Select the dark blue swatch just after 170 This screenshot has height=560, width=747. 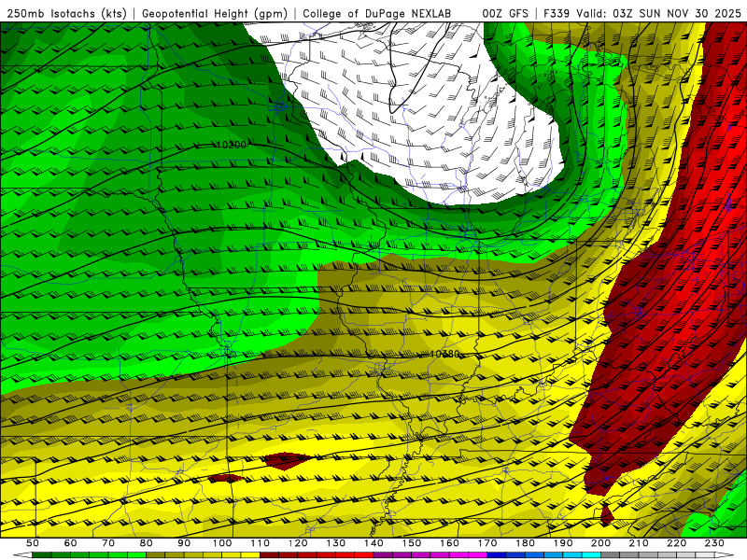[x=497, y=555]
